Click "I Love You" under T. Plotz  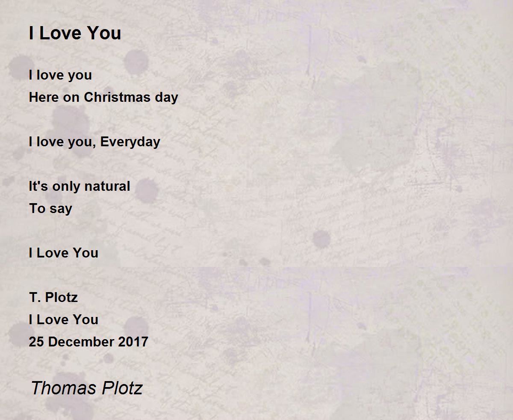point(64,319)
